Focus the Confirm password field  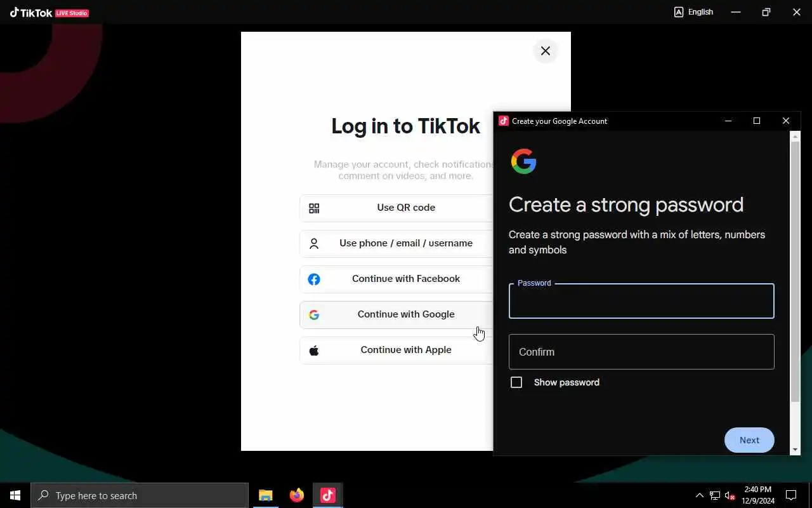[641, 352]
